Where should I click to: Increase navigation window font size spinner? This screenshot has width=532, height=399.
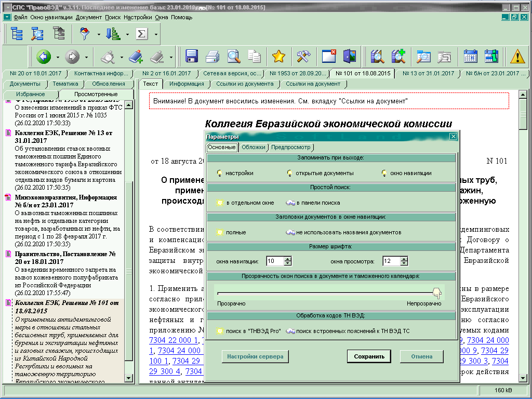(288, 259)
